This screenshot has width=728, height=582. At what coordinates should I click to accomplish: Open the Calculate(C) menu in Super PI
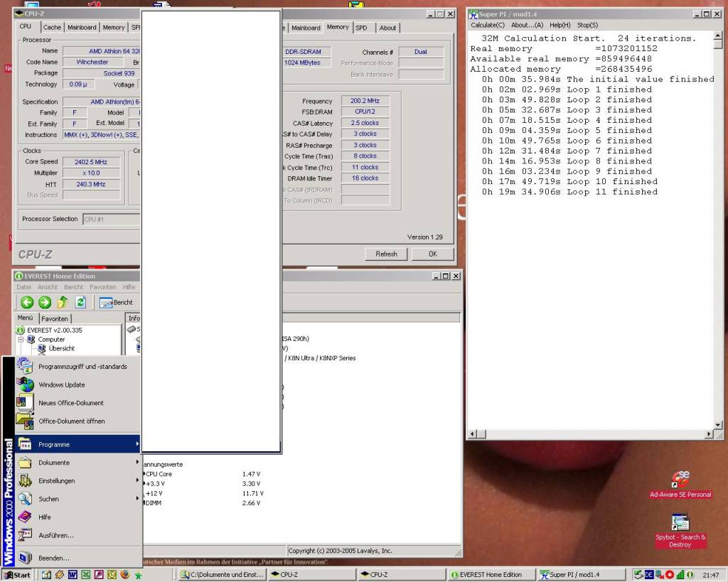(488, 25)
